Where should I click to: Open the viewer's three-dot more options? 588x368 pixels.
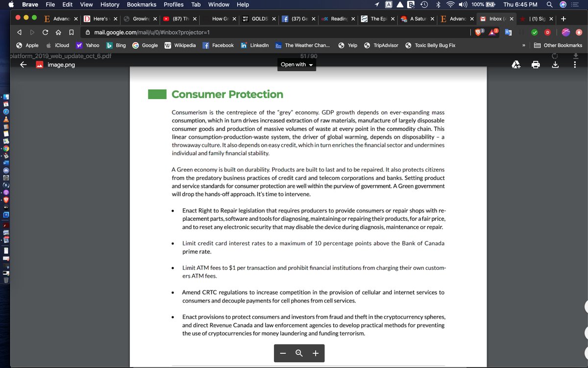click(x=575, y=64)
